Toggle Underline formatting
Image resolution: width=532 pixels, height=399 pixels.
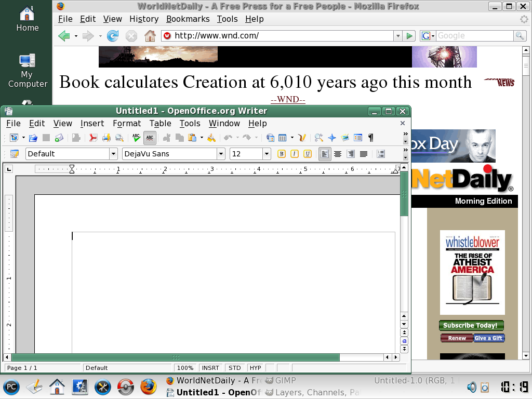click(x=308, y=154)
